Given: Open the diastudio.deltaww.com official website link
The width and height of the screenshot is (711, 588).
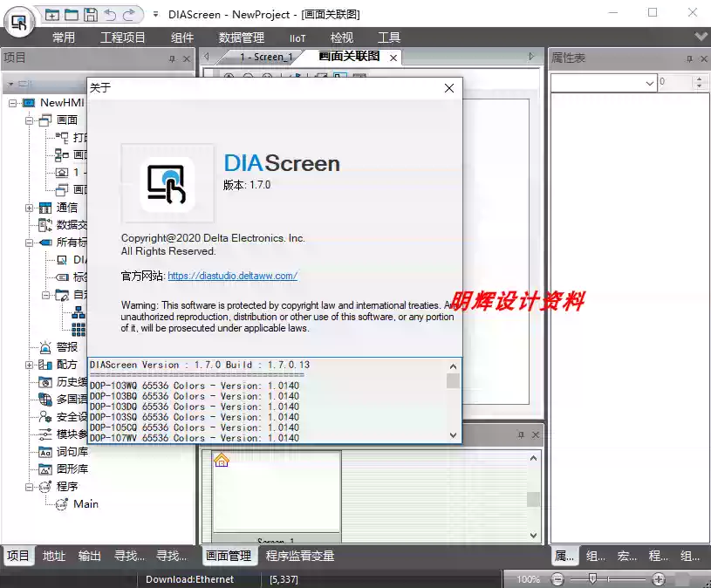Looking at the screenshot, I should [x=233, y=276].
